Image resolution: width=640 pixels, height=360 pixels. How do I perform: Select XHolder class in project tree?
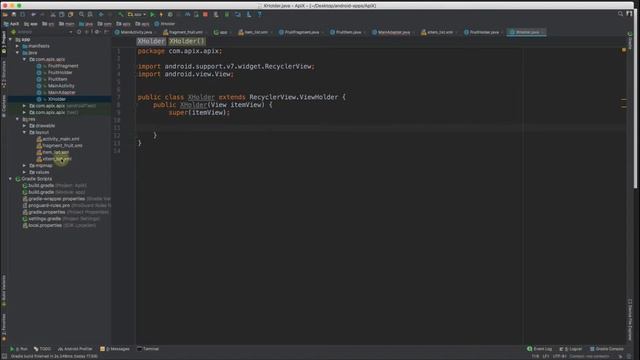56,99
